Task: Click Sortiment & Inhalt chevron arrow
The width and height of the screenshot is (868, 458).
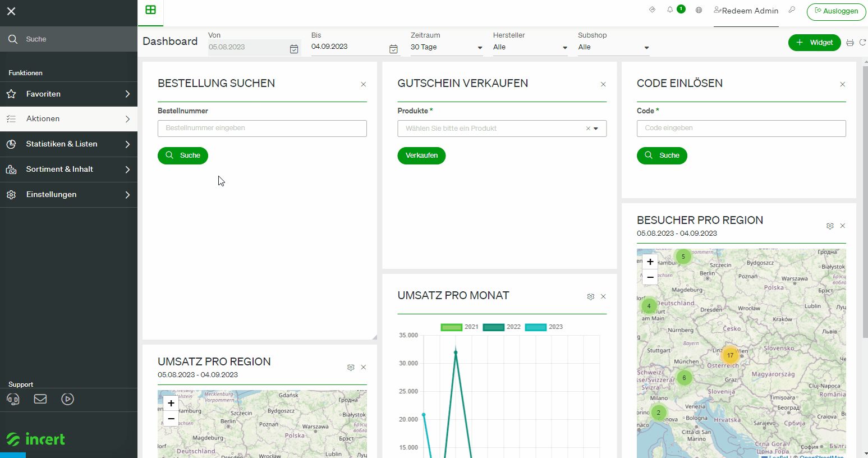Action: coord(127,170)
